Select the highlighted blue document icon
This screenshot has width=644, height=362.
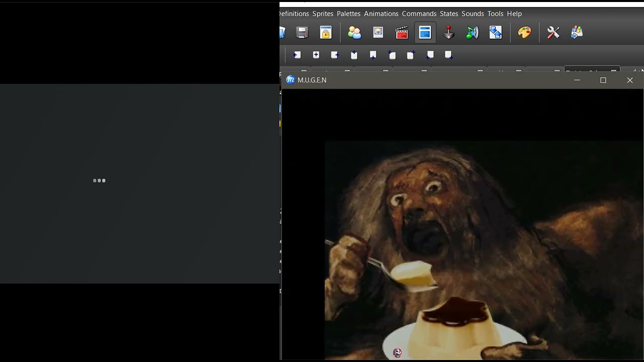click(425, 33)
